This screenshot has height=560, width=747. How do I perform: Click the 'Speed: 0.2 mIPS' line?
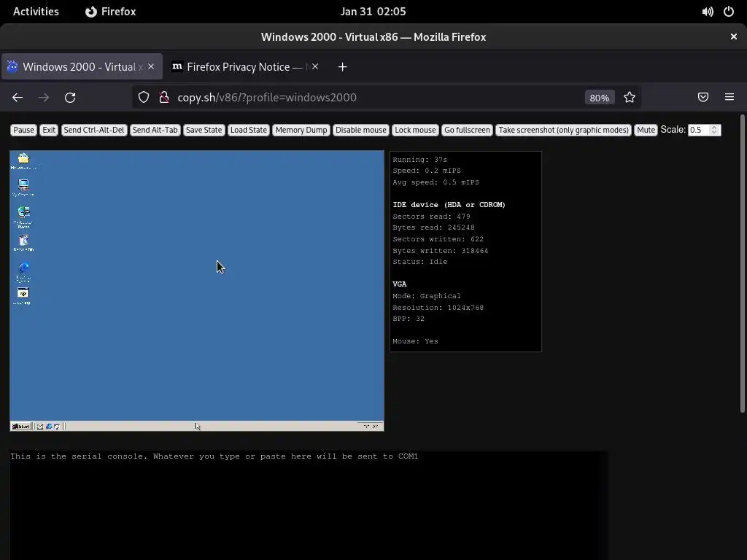point(426,171)
